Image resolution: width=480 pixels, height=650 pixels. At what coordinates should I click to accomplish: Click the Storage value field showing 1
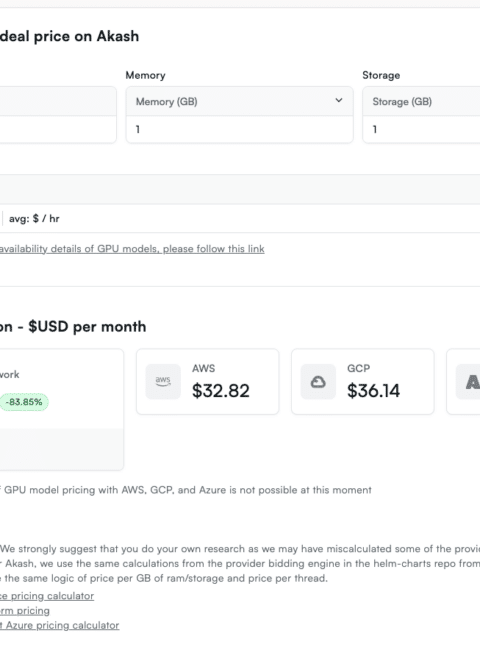pyautogui.click(x=421, y=129)
